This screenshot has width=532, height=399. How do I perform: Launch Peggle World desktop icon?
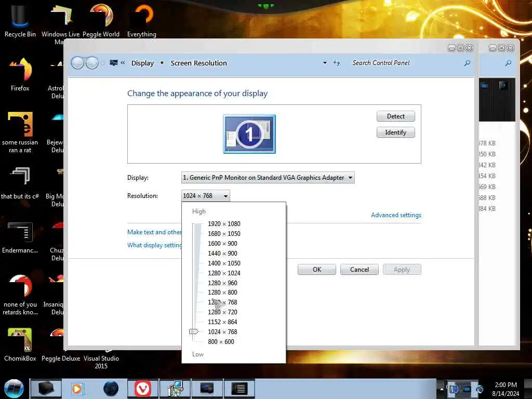[101, 20]
